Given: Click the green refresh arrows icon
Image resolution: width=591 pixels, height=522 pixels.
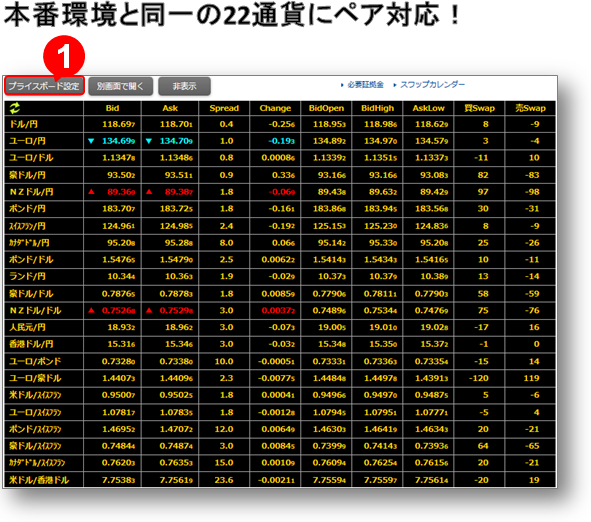Looking at the screenshot, I should [14, 108].
